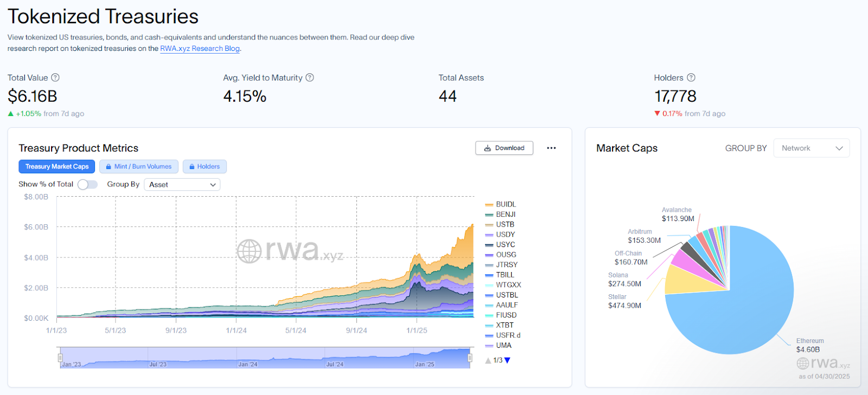Open the RWA.xyz Research Blog link
Screen dimensions: 868x395
[200, 48]
